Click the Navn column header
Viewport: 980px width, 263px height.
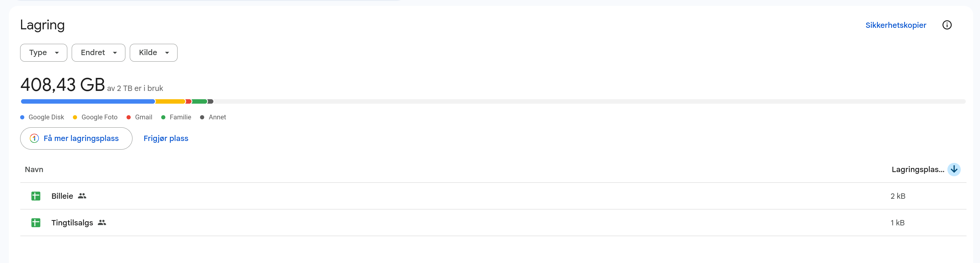34,169
